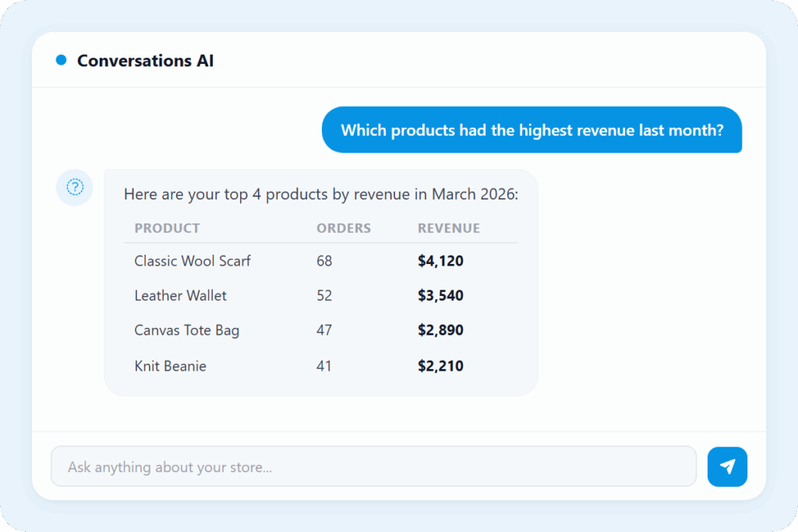Click the ORDERS column header
This screenshot has width=798, height=532.
(343, 228)
